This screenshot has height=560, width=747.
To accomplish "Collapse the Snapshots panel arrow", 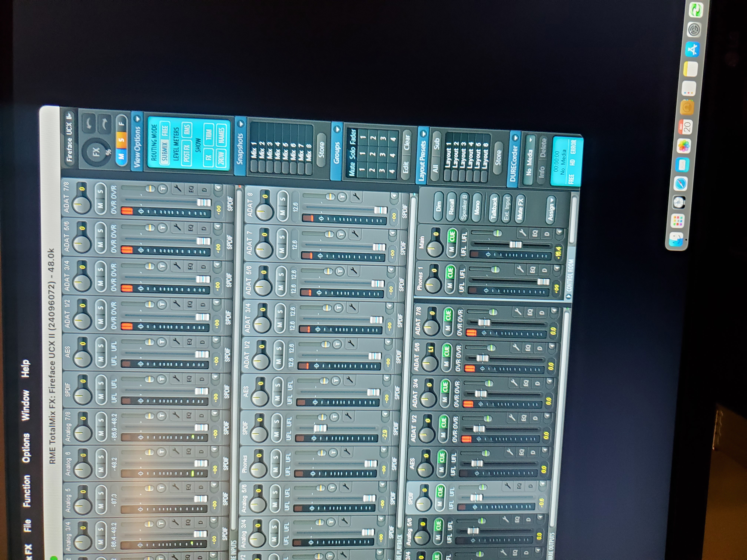I will [x=241, y=124].
